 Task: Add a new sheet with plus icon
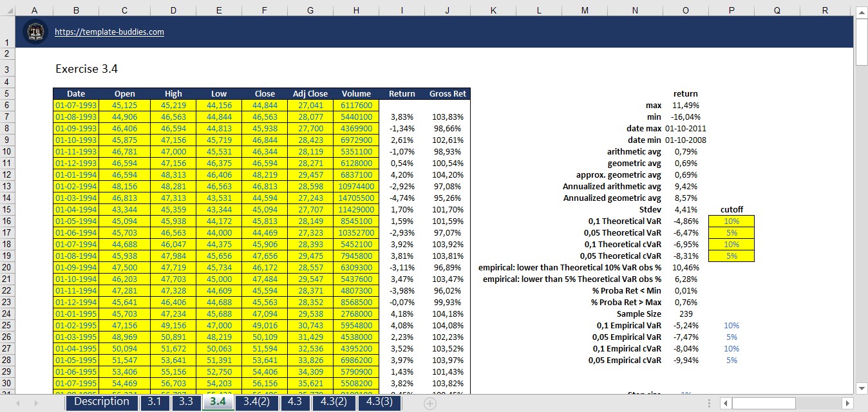(x=430, y=404)
